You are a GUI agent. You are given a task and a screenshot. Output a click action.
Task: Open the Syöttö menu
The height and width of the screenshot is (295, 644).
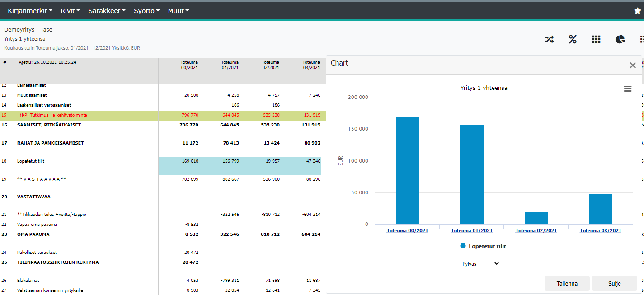click(146, 10)
